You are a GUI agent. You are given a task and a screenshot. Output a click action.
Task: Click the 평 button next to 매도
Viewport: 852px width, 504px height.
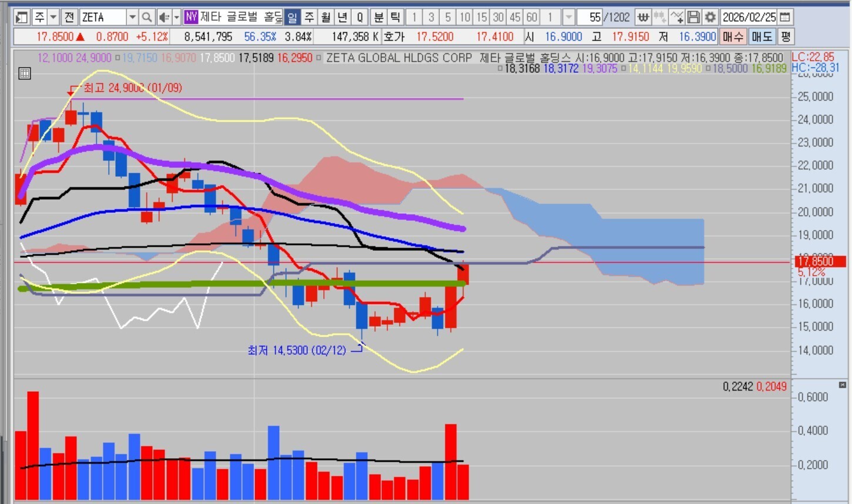click(786, 36)
